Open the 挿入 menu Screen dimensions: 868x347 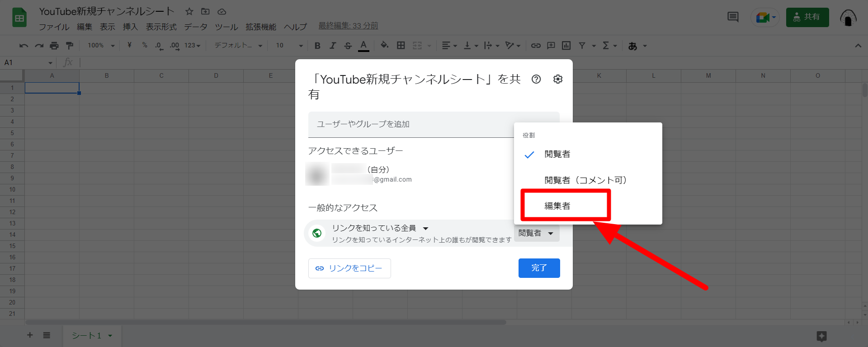(x=130, y=27)
